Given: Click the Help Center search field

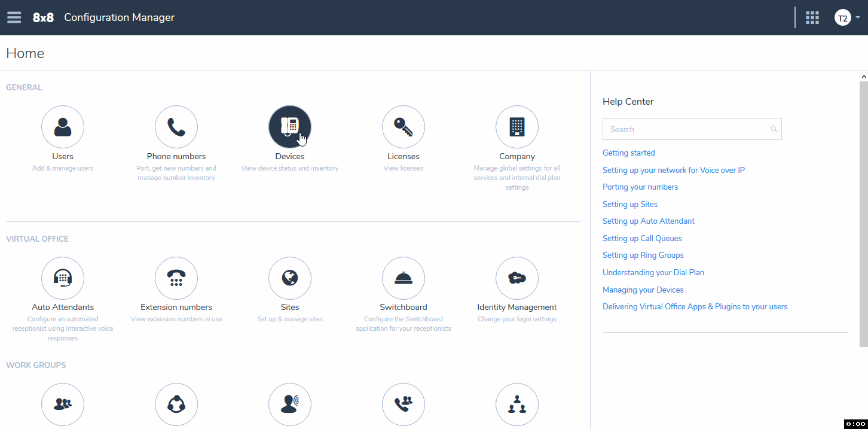Looking at the screenshot, I should point(692,129).
